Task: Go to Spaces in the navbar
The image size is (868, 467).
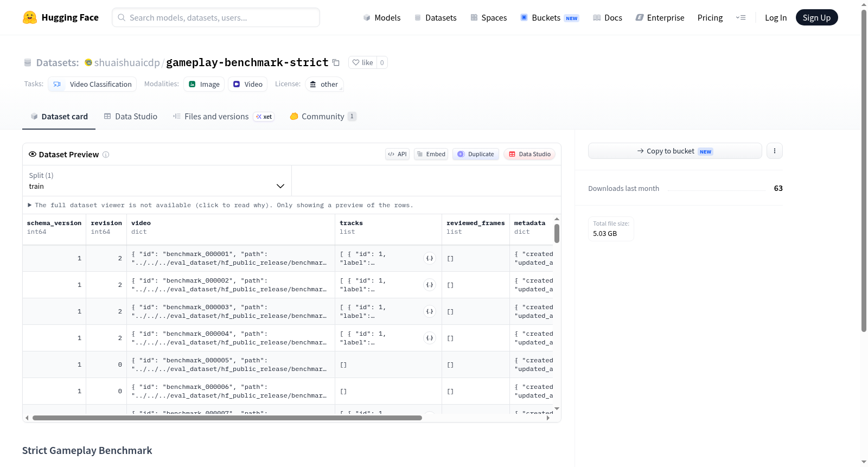Action: tap(488, 17)
